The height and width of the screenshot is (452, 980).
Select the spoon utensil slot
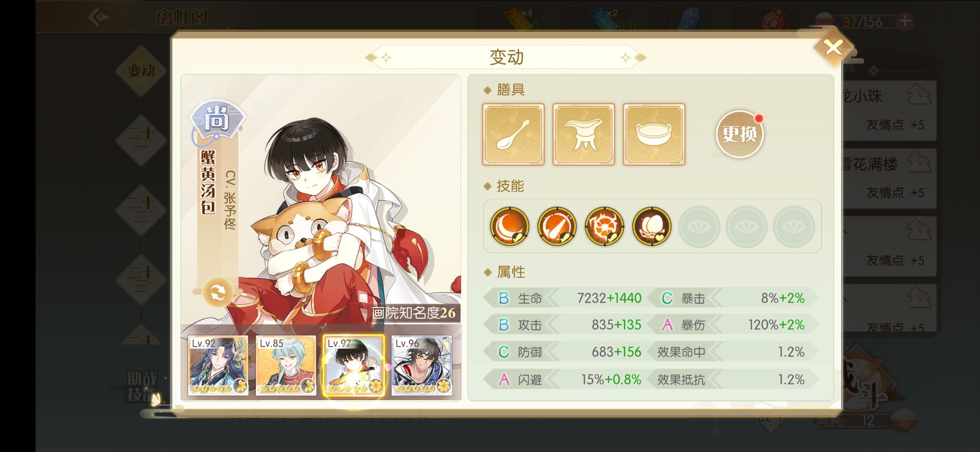(x=513, y=134)
